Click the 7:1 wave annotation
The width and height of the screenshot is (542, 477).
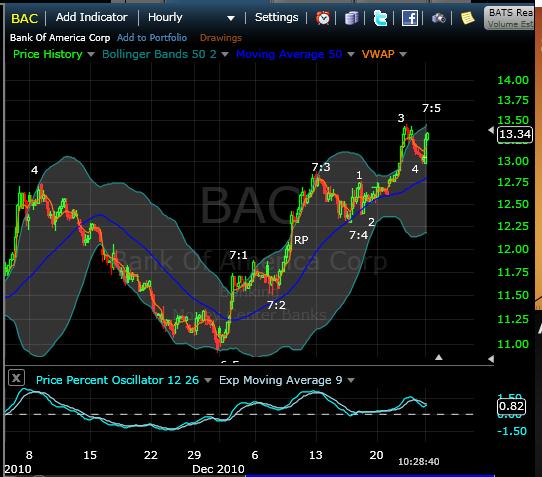point(239,255)
